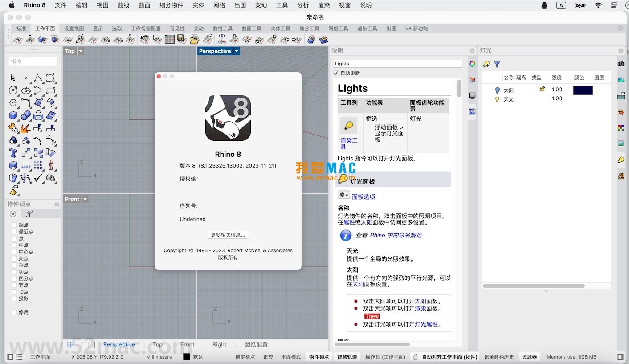Click the Explode tool icon

coord(25,128)
